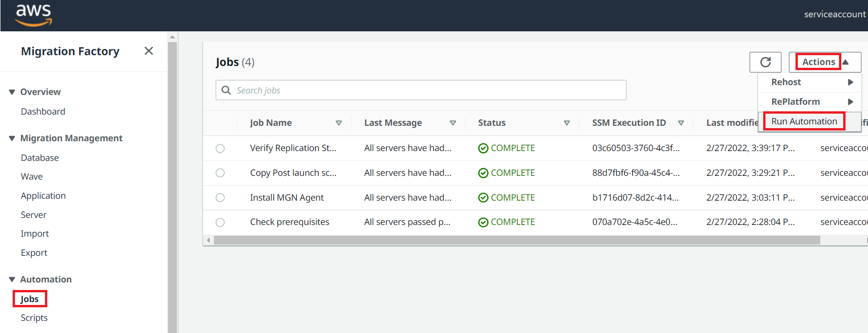
Task: Click timestamp 2/27/2022, 3:39:17 P...
Action: point(751,148)
